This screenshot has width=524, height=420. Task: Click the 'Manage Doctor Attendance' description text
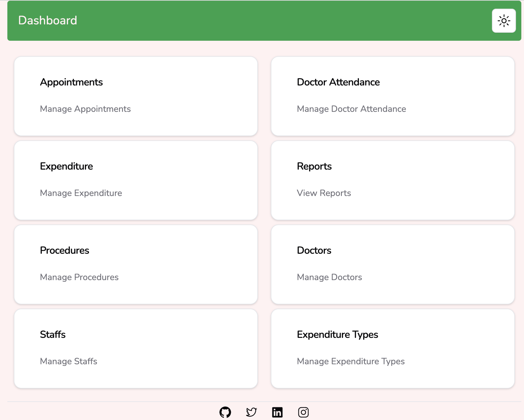coord(351,109)
